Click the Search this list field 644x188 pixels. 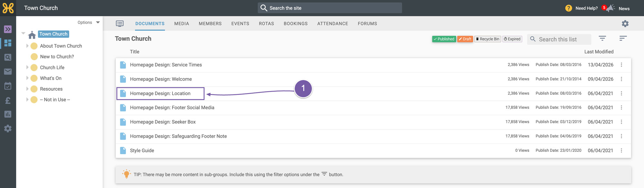559,39
